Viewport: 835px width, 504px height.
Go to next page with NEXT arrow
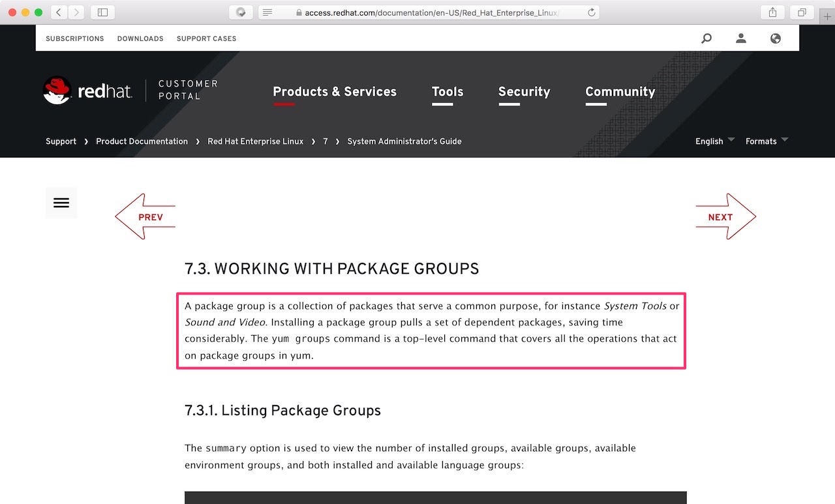click(x=726, y=216)
